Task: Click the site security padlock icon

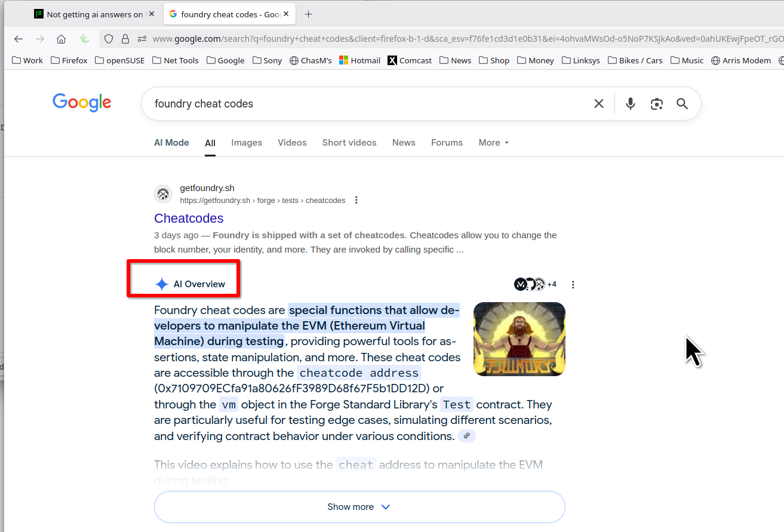Action: [125, 39]
